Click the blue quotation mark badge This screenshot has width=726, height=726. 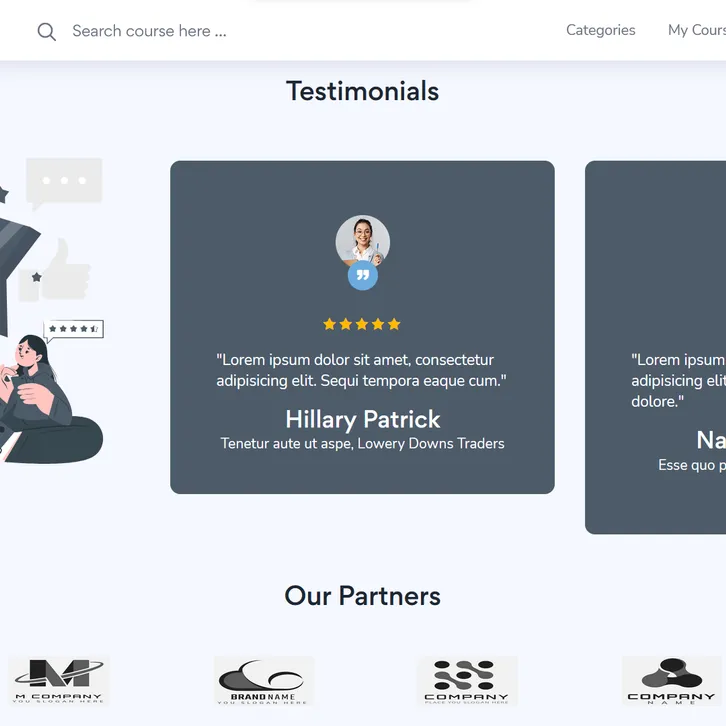point(363,275)
